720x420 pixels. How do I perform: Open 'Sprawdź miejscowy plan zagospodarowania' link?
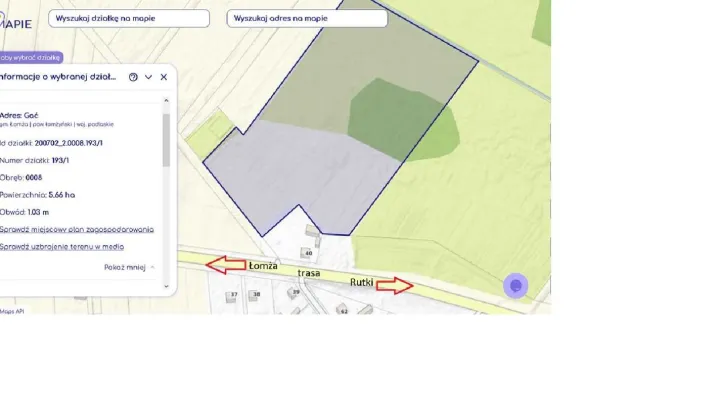point(77,229)
